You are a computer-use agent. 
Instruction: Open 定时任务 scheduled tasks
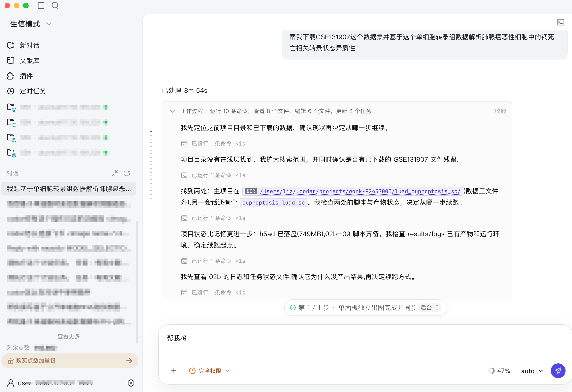pos(26,91)
